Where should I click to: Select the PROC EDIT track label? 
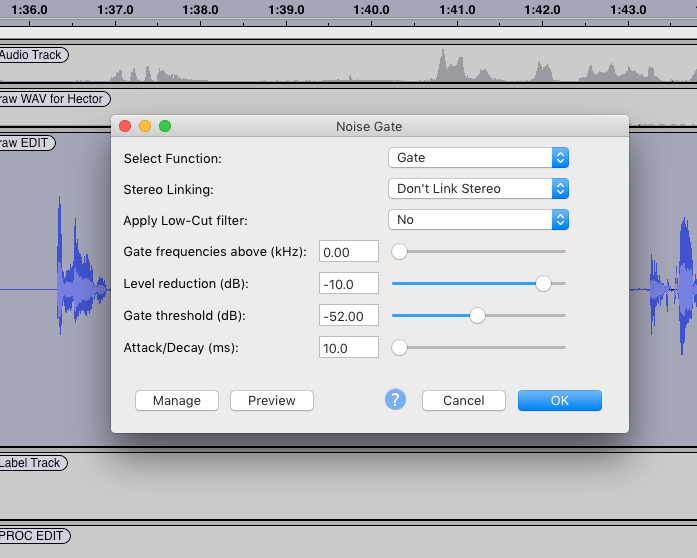pos(33,536)
